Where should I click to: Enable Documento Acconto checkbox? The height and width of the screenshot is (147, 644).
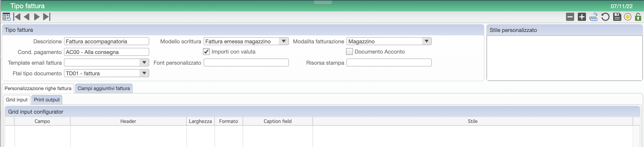pos(349,51)
